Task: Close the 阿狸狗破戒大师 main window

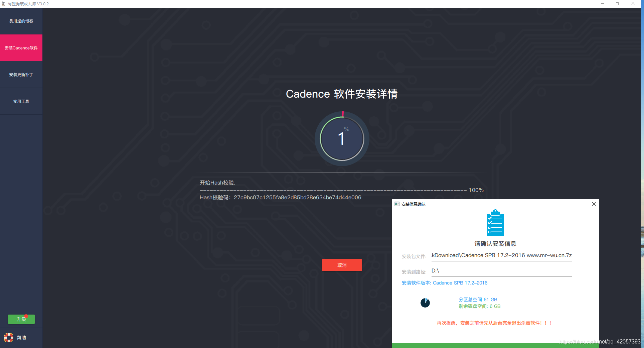Action: point(633,4)
